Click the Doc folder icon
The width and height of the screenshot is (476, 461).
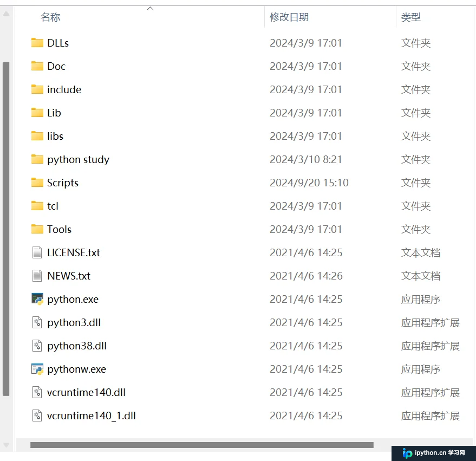tap(37, 66)
